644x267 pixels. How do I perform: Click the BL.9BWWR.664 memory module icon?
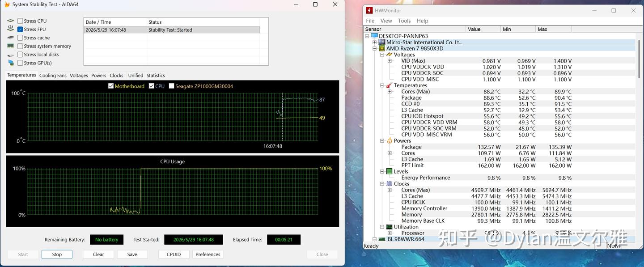click(382, 239)
